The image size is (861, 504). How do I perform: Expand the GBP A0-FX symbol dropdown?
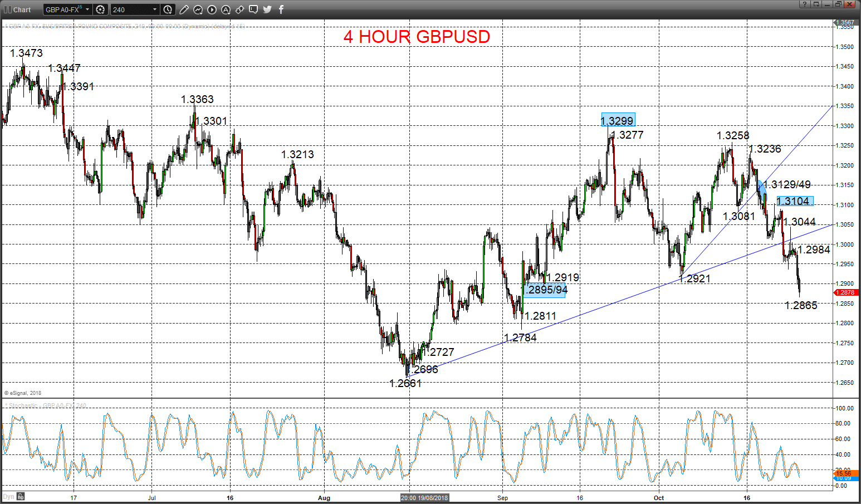[x=87, y=9]
